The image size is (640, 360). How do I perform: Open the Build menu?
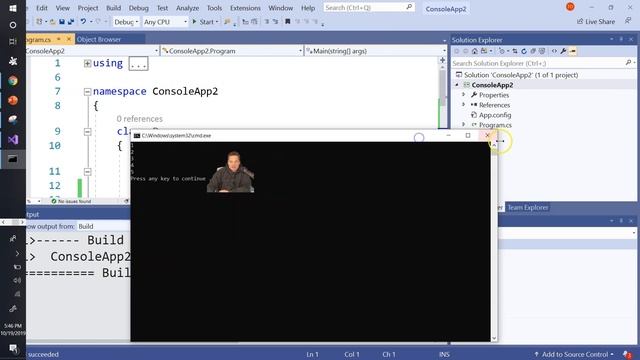113,8
